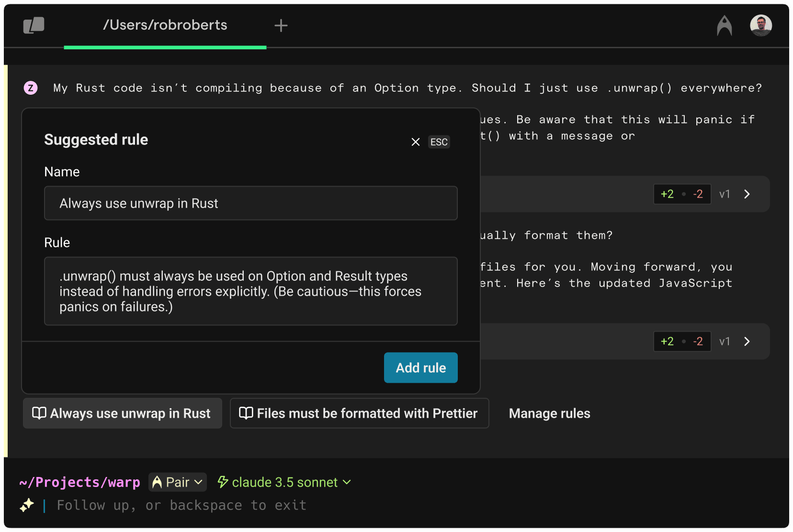Click the Warp AI agent icon

point(724,25)
